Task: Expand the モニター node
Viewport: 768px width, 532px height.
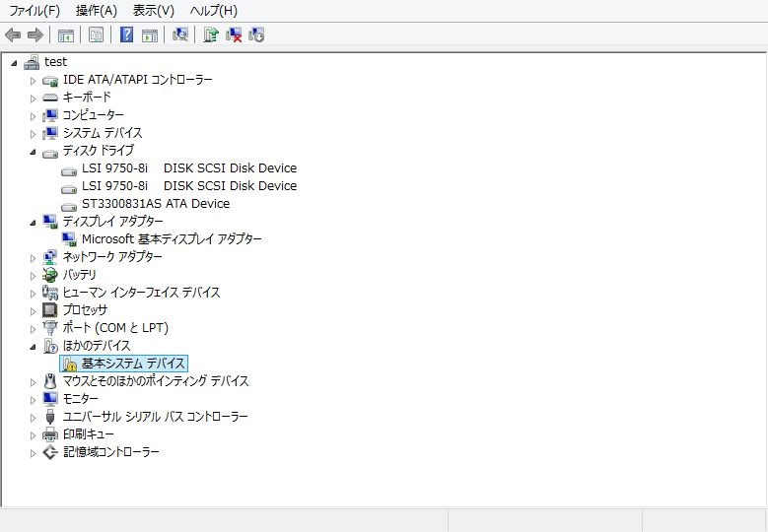Action: pos(33,400)
